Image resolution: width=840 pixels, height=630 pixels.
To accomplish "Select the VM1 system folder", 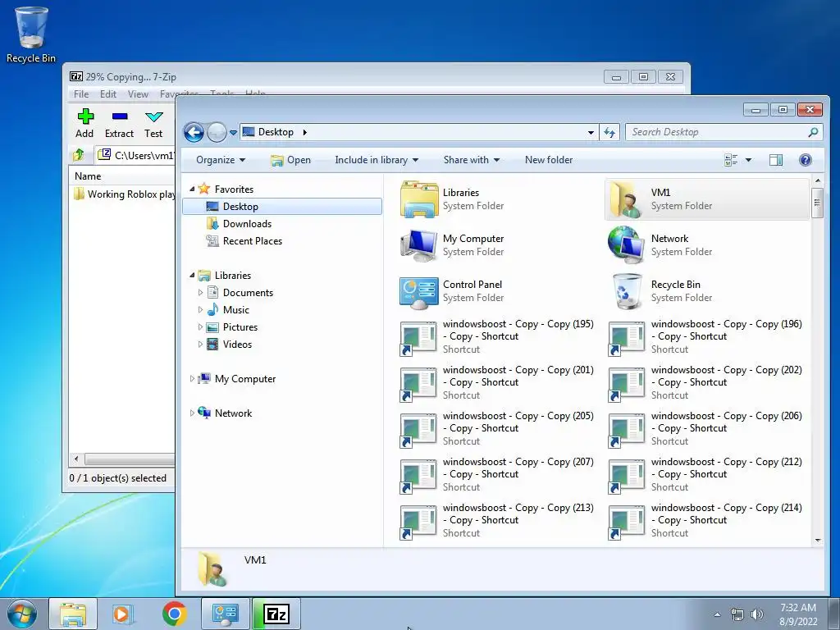I will (706, 199).
